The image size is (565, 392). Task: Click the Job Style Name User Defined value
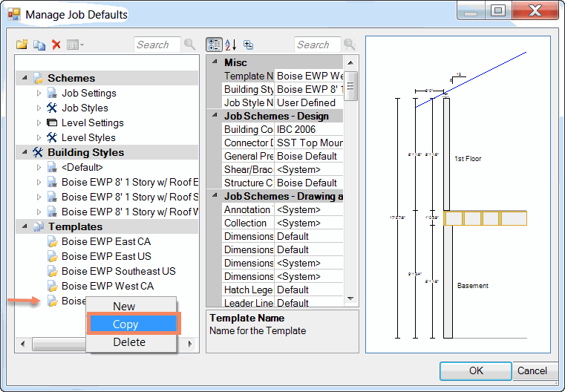pyautogui.click(x=309, y=102)
